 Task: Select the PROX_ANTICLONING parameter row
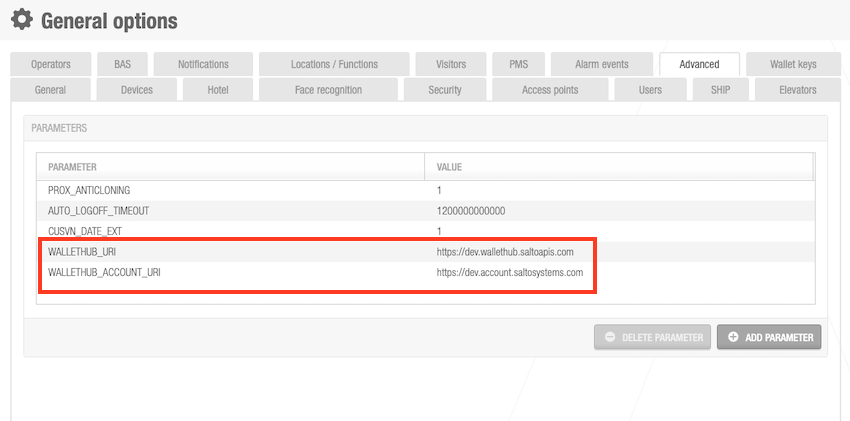coord(90,190)
